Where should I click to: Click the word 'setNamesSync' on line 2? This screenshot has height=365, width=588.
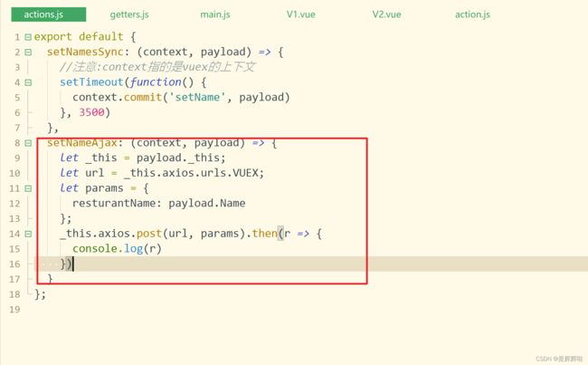coord(85,52)
